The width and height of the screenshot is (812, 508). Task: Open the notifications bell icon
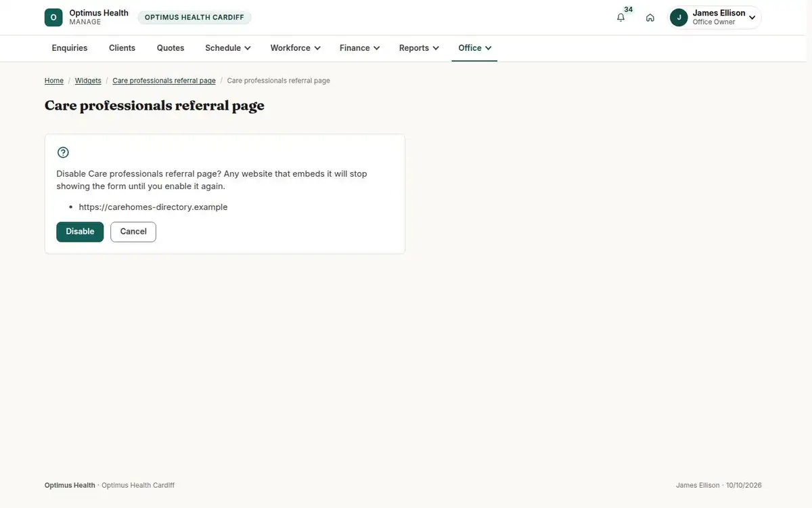(x=621, y=18)
